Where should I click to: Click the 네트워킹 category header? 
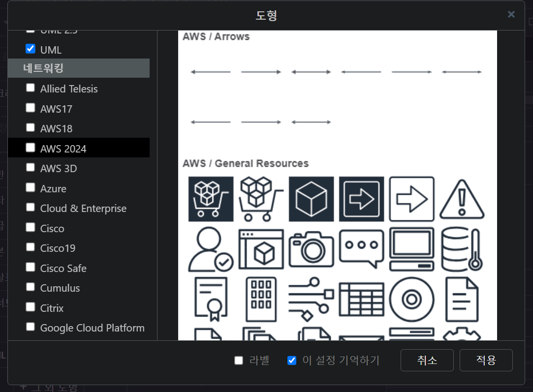pyautogui.click(x=79, y=68)
